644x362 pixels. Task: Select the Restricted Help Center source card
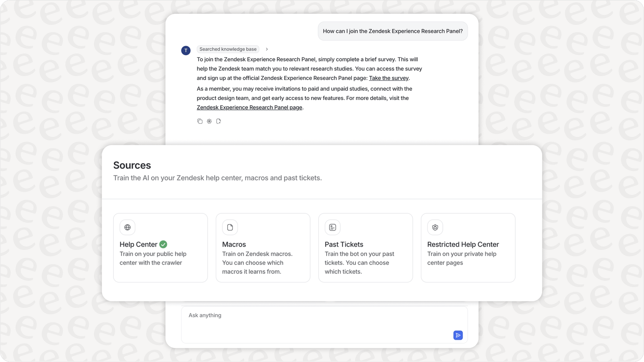click(468, 248)
